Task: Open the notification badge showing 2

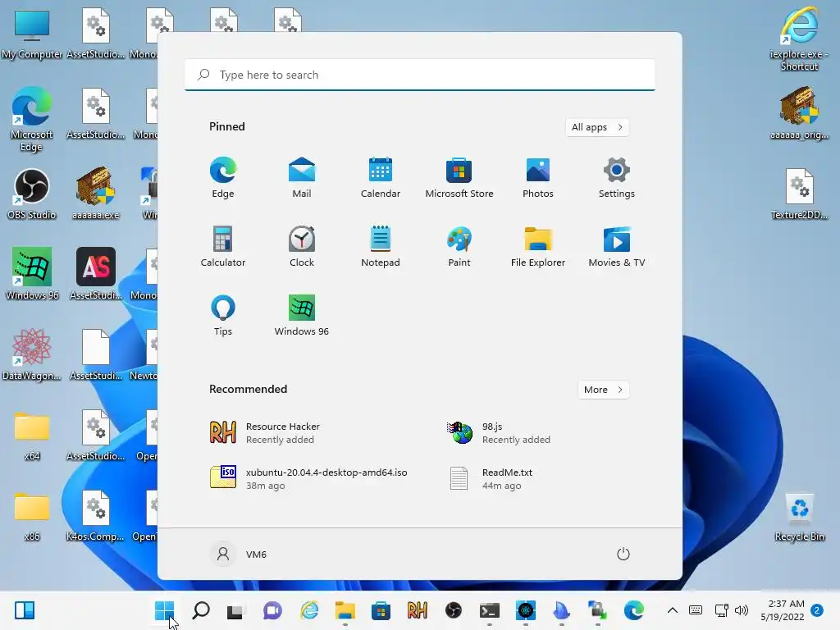Action: (x=817, y=610)
